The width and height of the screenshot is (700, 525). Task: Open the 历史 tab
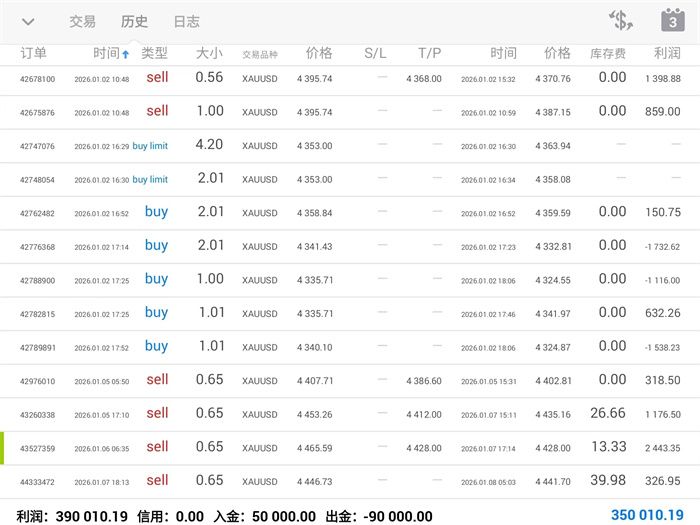tap(134, 21)
